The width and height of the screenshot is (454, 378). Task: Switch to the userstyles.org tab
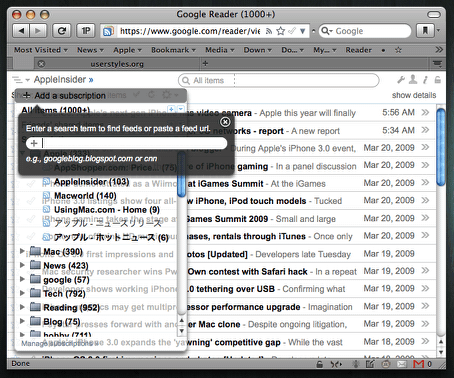coord(117,64)
